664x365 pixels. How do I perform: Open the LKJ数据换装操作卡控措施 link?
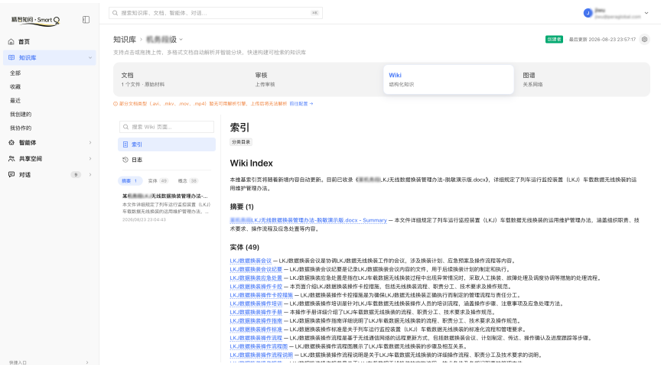tap(261, 295)
